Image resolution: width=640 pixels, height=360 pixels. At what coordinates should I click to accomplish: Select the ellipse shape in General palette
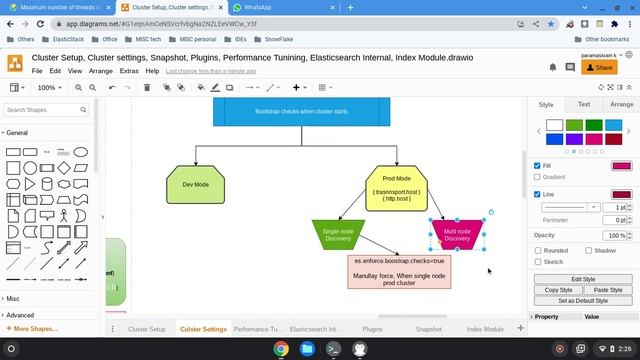click(x=81, y=152)
